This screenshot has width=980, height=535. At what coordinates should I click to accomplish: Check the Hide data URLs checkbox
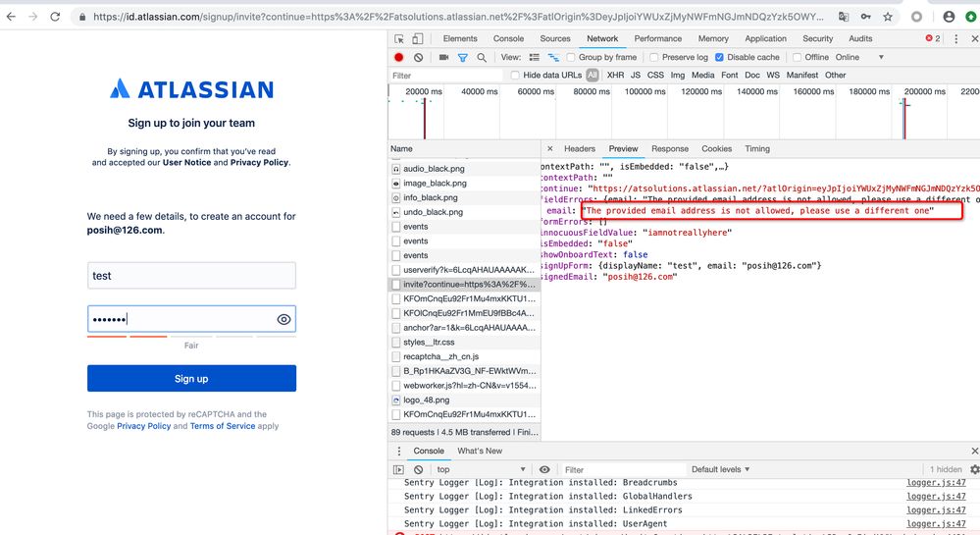pyautogui.click(x=515, y=76)
